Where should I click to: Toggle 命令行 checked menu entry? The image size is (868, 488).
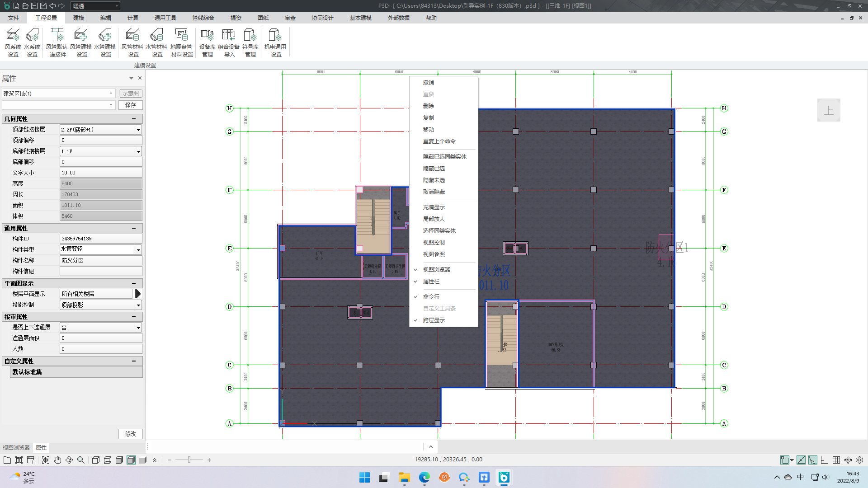[431, 297]
